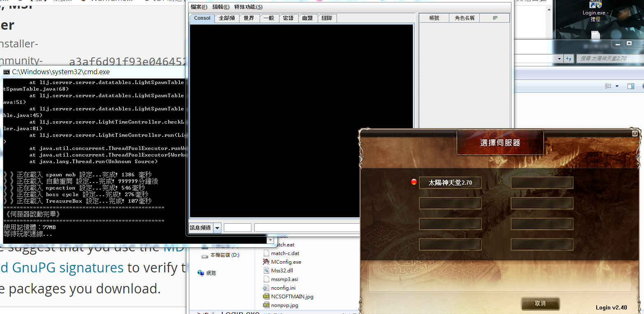Open the Explorer address bar history dropdown

click(559, 59)
